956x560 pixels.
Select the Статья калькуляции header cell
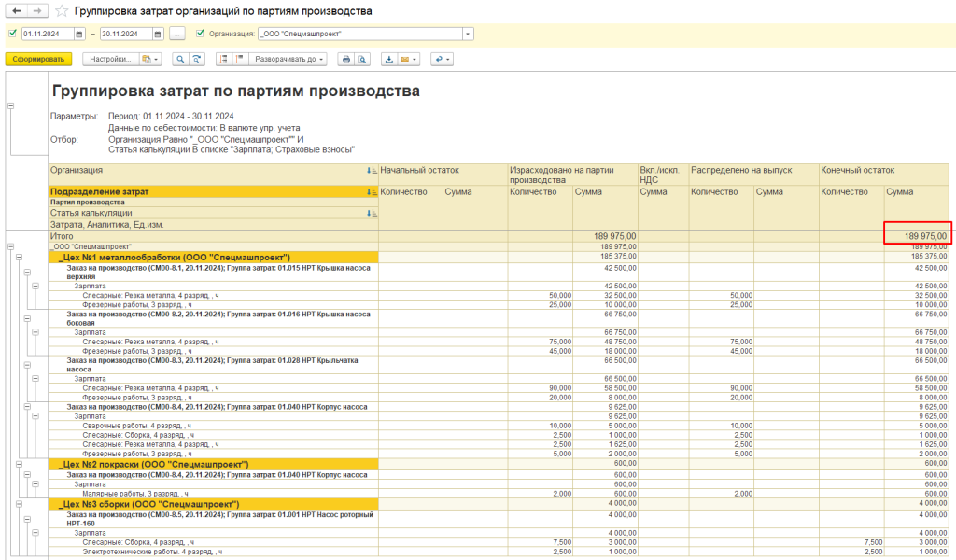[x=214, y=214]
